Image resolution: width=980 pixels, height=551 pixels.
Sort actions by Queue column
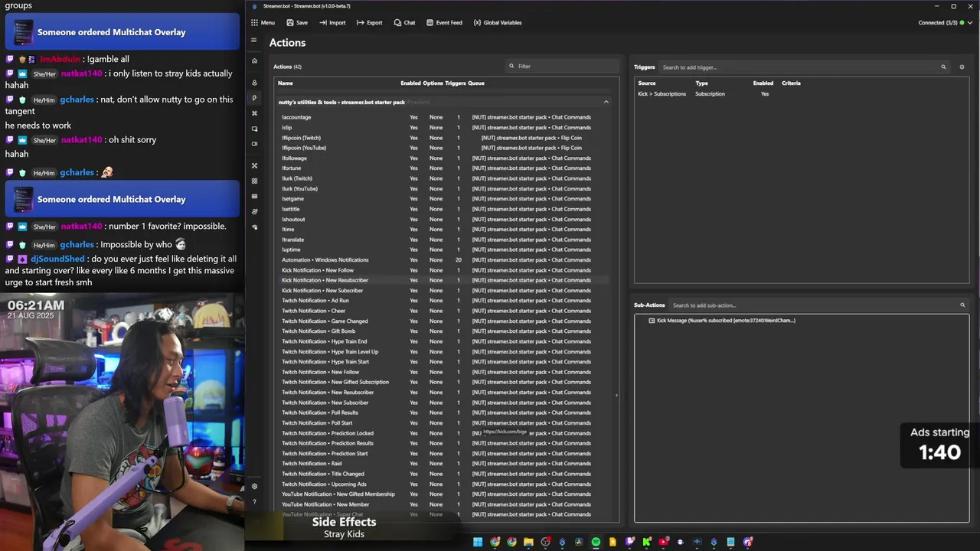click(x=476, y=83)
